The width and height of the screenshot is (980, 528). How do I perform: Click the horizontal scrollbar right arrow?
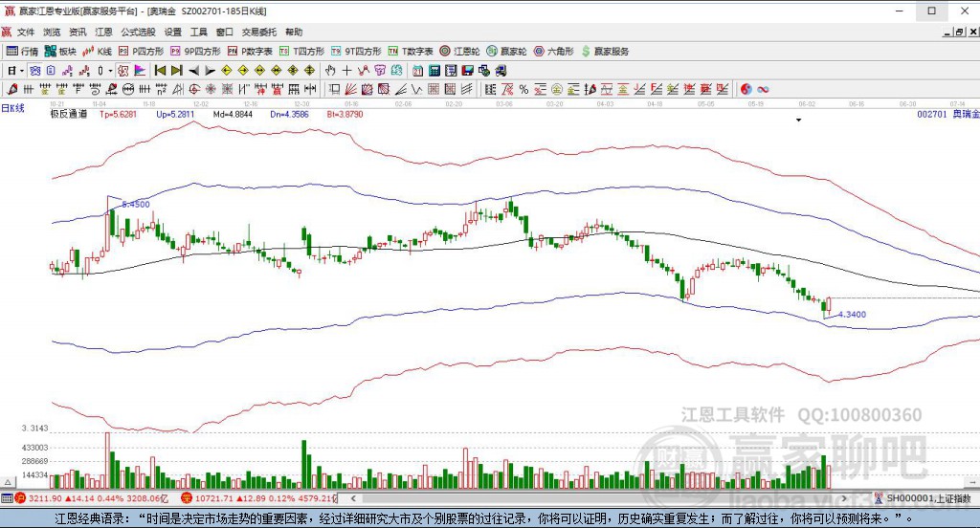point(844,498)
